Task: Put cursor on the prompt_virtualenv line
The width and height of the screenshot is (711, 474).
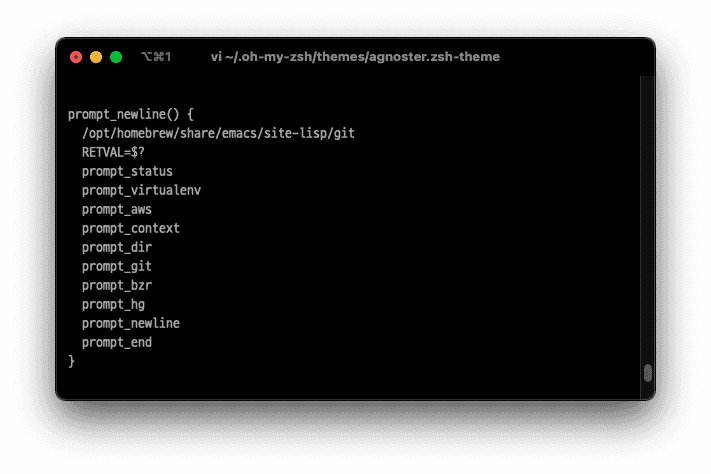Action: (x=141, y=190)
